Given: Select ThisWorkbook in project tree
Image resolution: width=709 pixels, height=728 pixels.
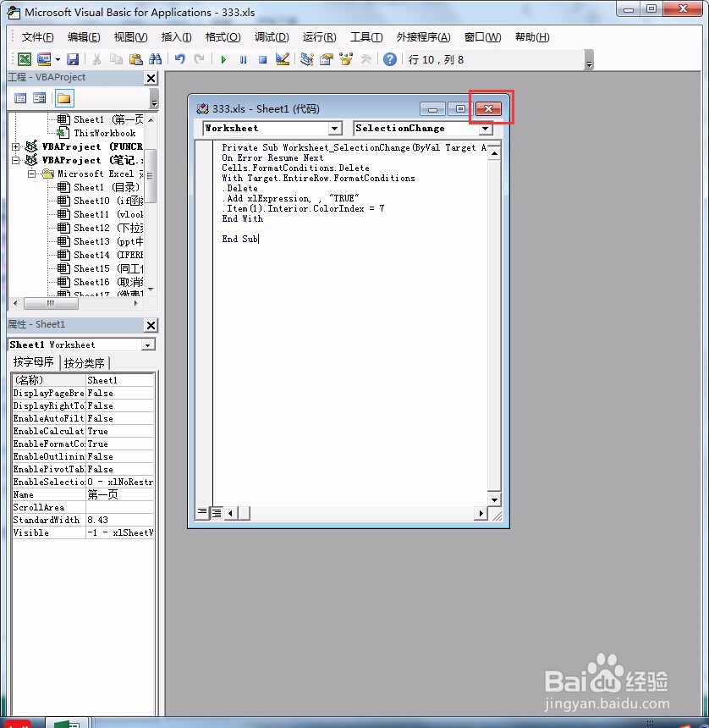Looking at the screenshot, I should click(x=104, y=133).
